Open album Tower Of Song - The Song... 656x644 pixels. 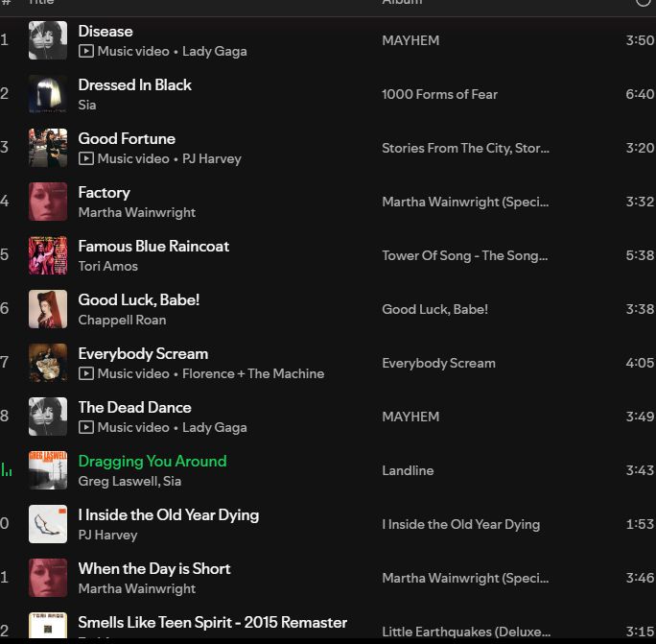click(x=465, y=255)
